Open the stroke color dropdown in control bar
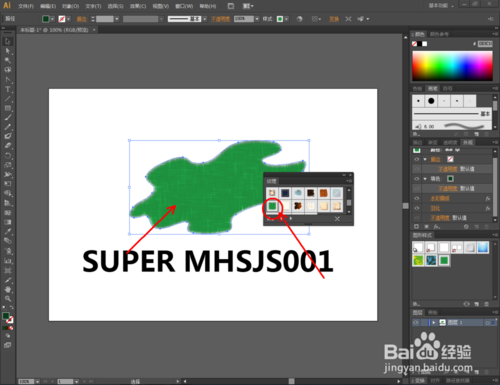 click(68, 19)
